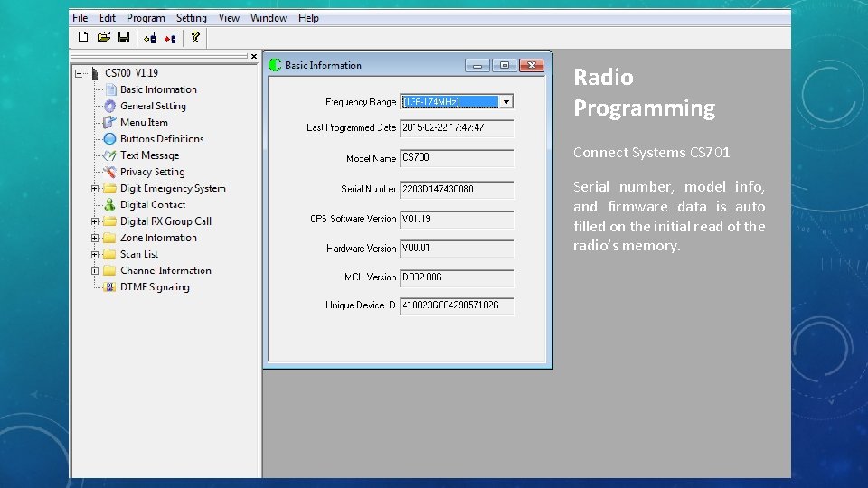This screenshot has height=488, width=868.
Task: Select DTMF Signaling label in the tree
Action: point(155,287)
